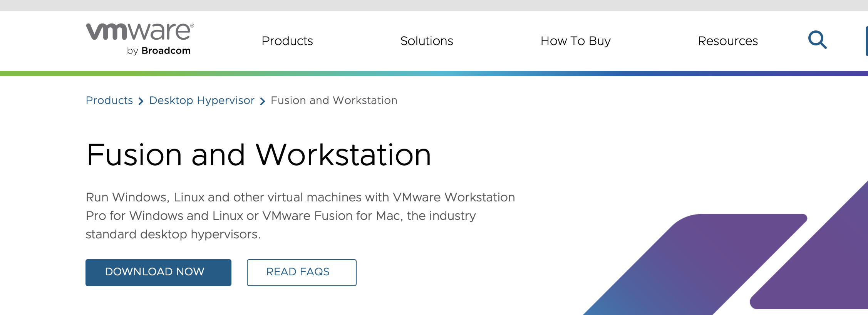This screenshot has height=315, width=868.
Task: Open the Products navigation menu
Action: coord(287,41)
